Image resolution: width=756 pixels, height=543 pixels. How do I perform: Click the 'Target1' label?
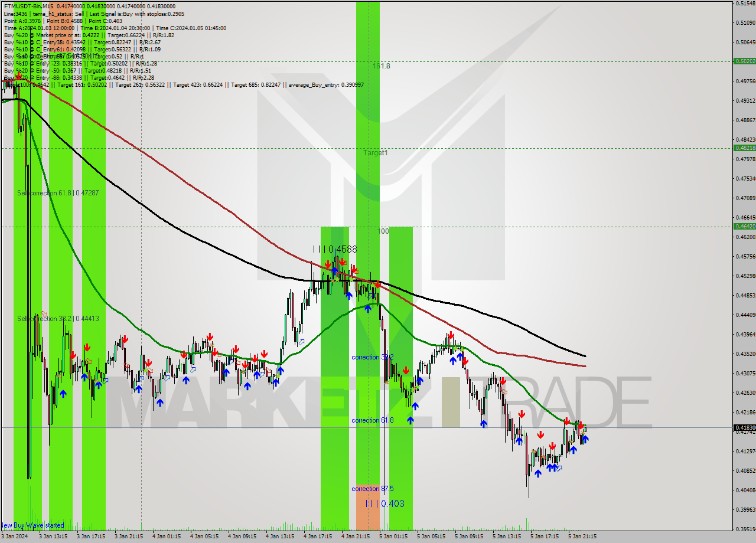coord(376,153)
